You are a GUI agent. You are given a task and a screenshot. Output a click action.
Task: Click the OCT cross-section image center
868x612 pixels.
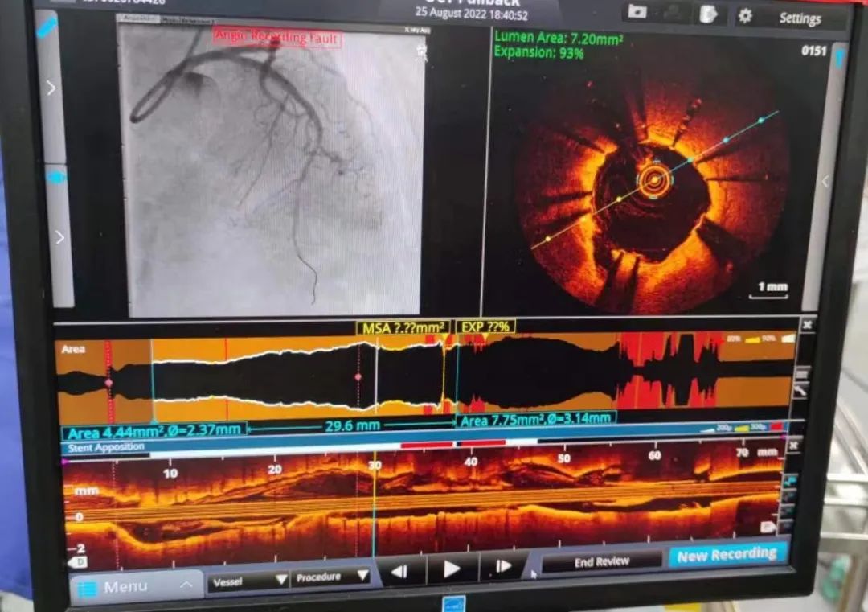653,180
